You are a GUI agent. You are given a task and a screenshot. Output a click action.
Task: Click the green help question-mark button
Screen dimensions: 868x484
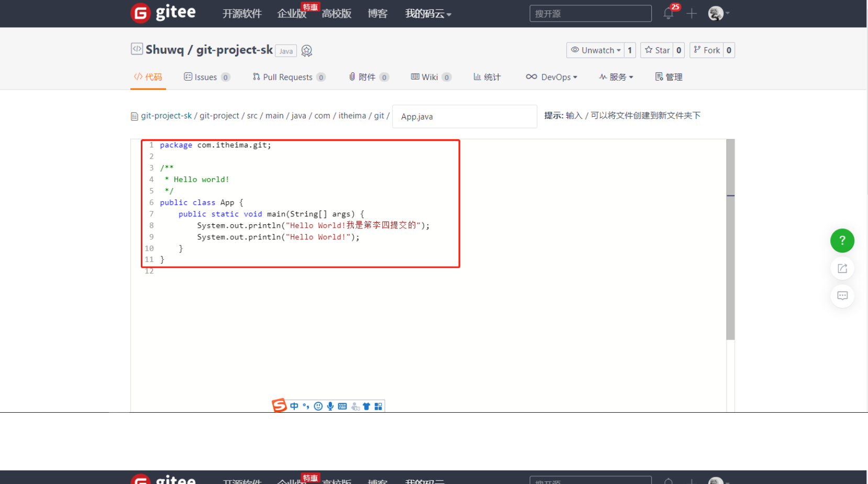point(842,240)
